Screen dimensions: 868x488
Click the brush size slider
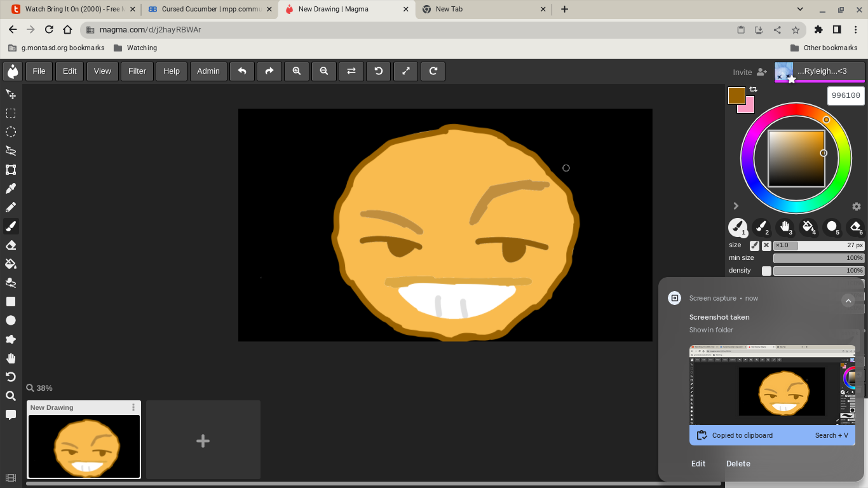pos(818,245)
